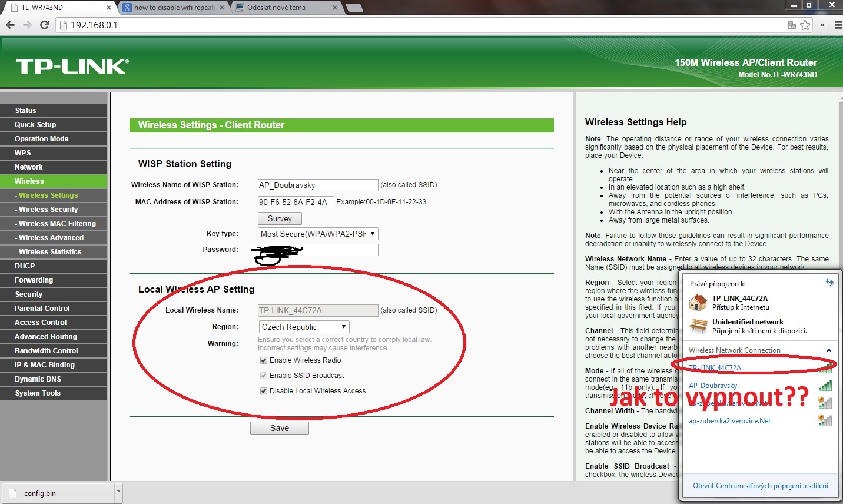The image size is (843, 504).
Task: Reload the router admin page
Action: [x=44, y=25]
